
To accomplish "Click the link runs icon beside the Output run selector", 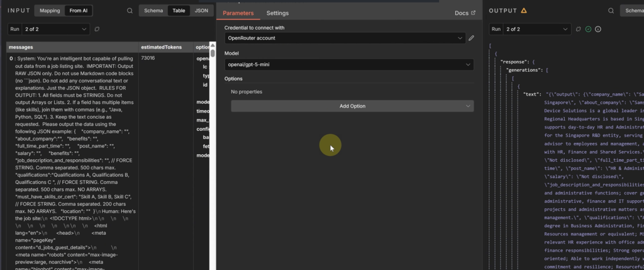I will pyautogui.click(x=579, y=29).
